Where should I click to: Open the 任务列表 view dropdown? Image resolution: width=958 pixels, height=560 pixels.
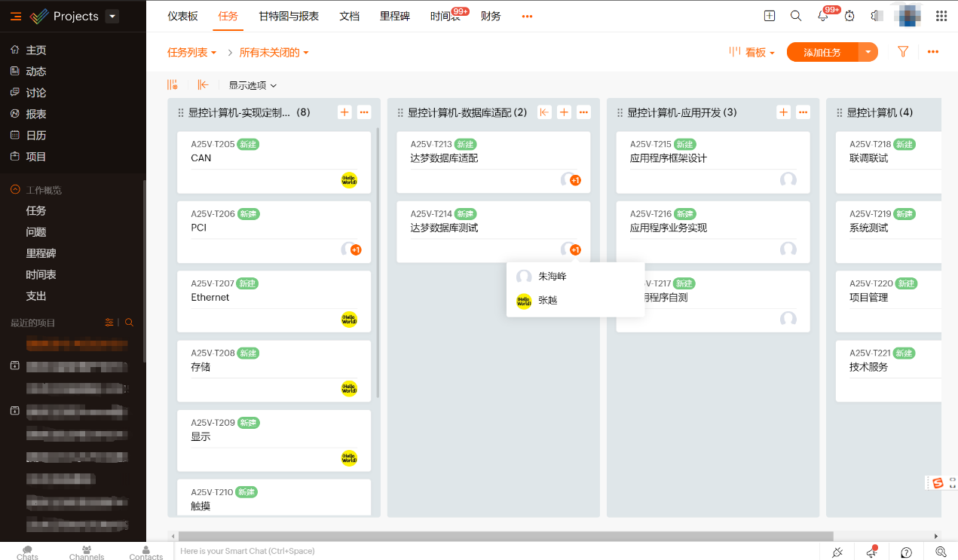tap(191, 52)
